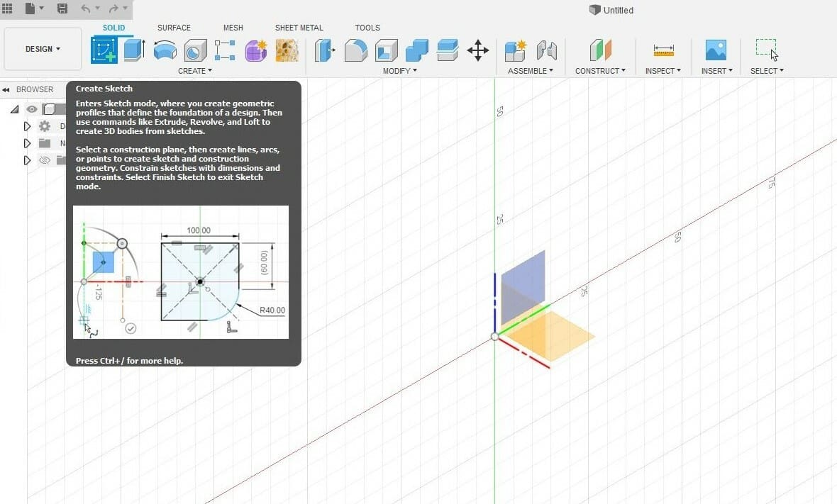
Task: Select the Rectangular Pattern tool
Action: click(225, 50)
